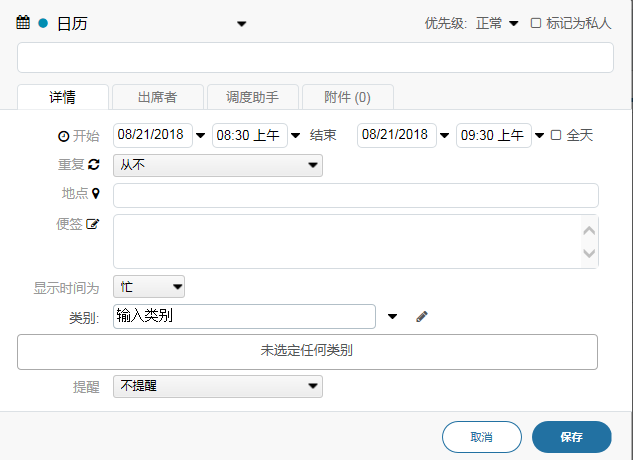Click the 取消 button

click(x=481, y=437)
